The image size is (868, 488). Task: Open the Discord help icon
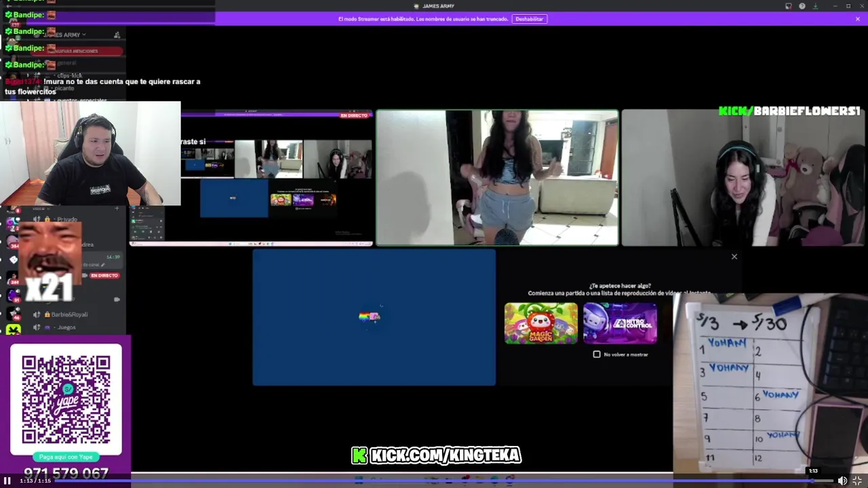click(802, 6)
